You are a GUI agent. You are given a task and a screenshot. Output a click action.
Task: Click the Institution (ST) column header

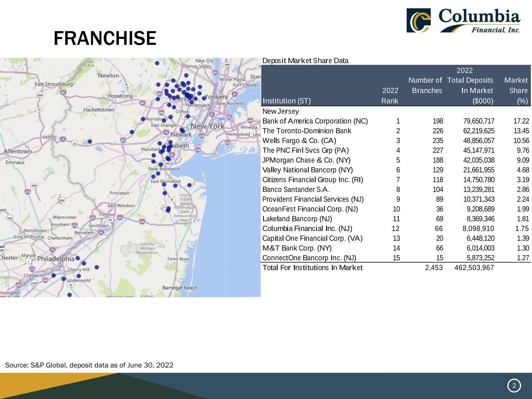pyautogui.click(x=286, y=101)
